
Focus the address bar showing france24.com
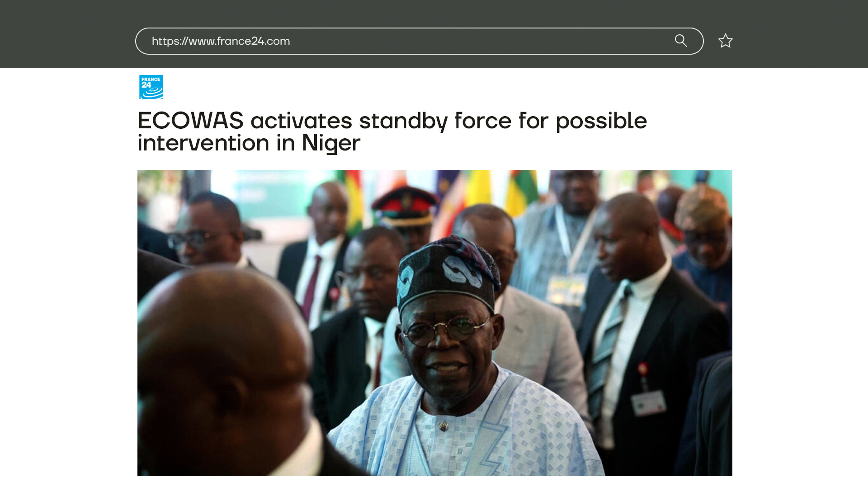click(419, 41)
